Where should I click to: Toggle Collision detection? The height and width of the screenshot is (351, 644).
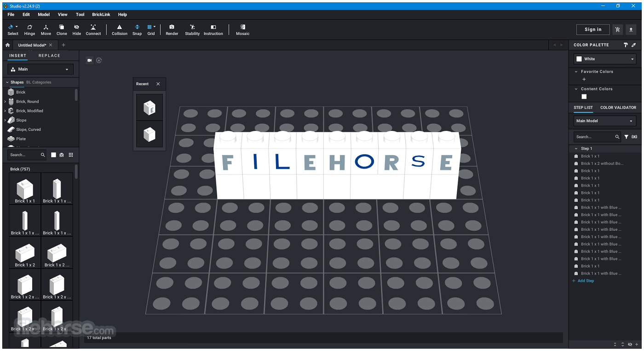tap(120, 29)
